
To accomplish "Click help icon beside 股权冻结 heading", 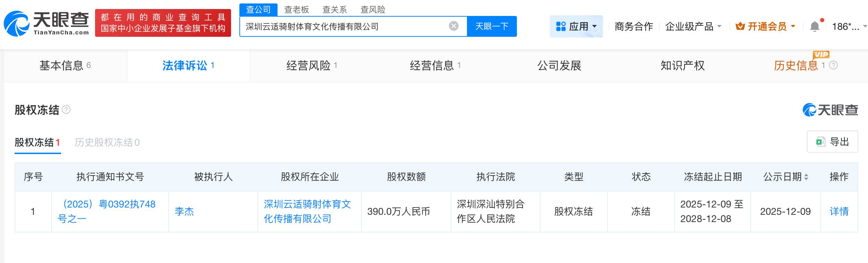I will tap(66, 110).
